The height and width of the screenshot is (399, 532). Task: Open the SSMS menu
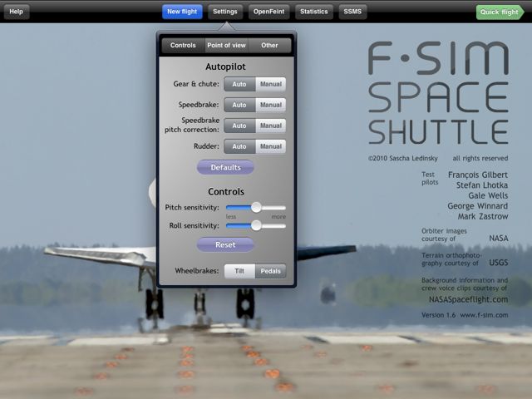[352, 12]
